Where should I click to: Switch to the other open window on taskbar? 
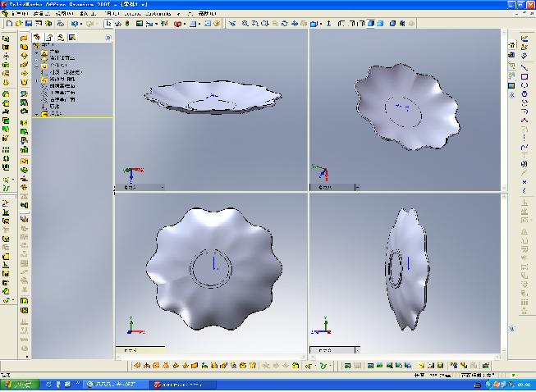[116, 385]
